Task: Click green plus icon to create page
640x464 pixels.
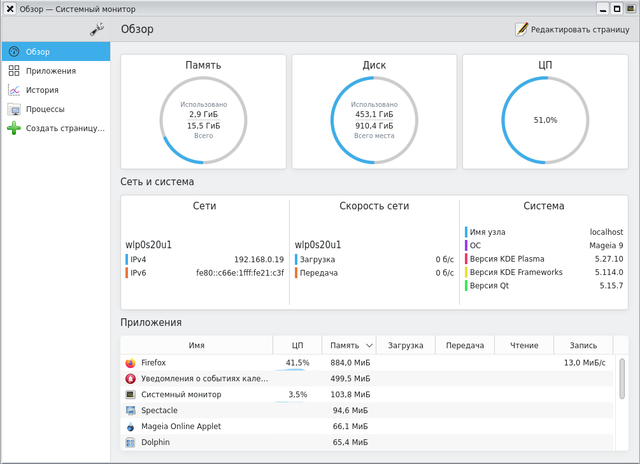Action: click(14, 128)
